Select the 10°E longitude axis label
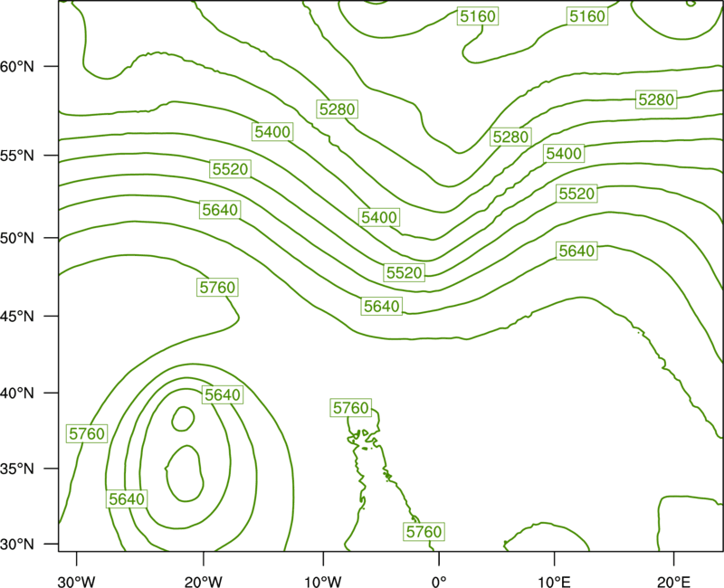The image size is (724, 588). point(554,582)
